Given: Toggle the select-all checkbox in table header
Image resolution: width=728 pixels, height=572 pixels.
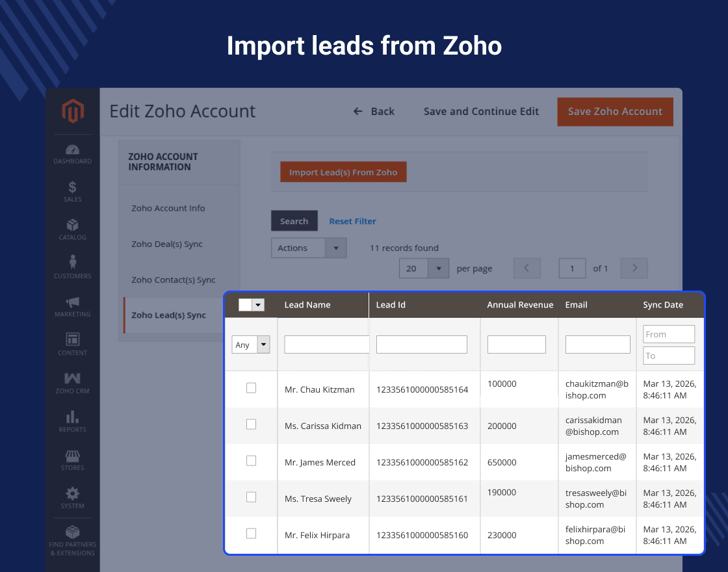Looking at the screenshot, I should [x=245, y=305].
